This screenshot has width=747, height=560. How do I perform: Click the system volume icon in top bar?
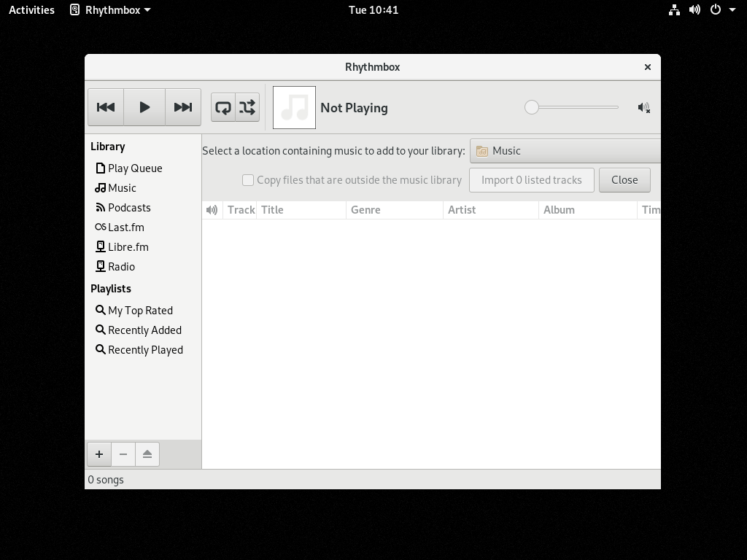click(x=694, y=10)
